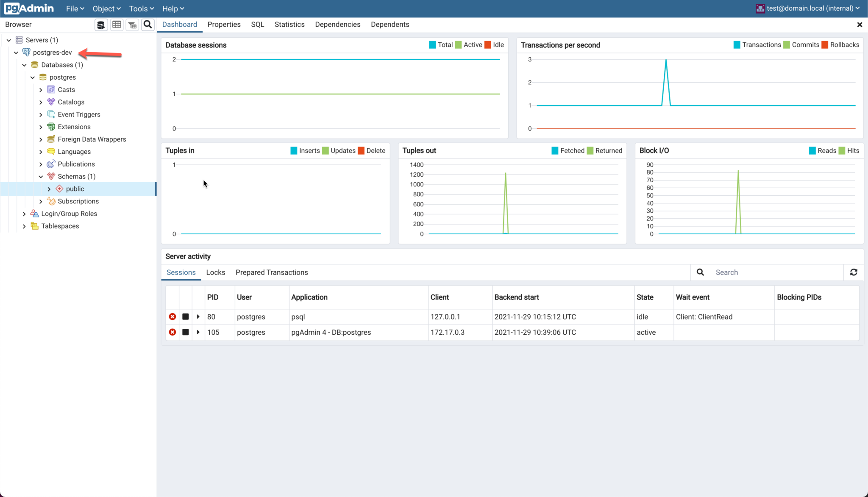Click terminate session icon for PID 105
Screen dimensions: 868x497
pyautogui.click(x=172, y=332)
